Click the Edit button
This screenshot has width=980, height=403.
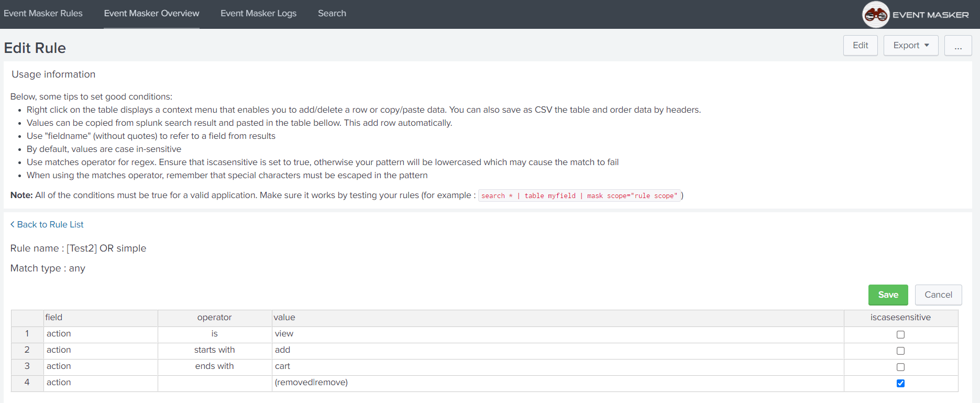860,46
